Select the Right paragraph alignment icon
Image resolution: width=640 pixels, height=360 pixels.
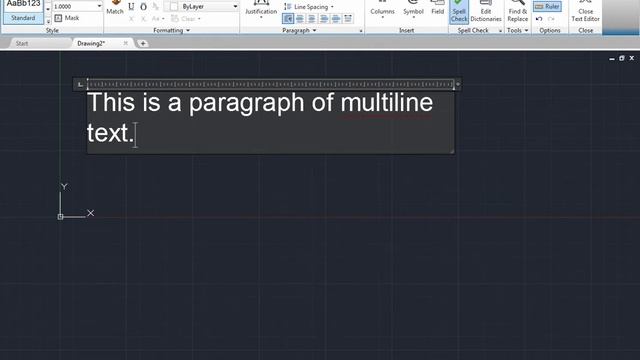(x=324, y=19)
